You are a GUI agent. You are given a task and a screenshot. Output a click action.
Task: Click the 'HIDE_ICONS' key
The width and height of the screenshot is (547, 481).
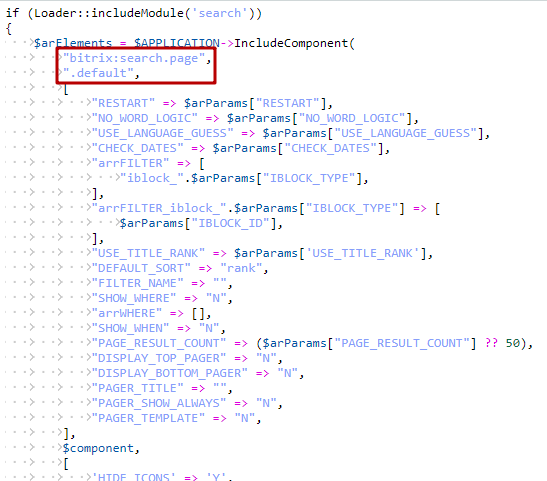[x=134, y=477]
